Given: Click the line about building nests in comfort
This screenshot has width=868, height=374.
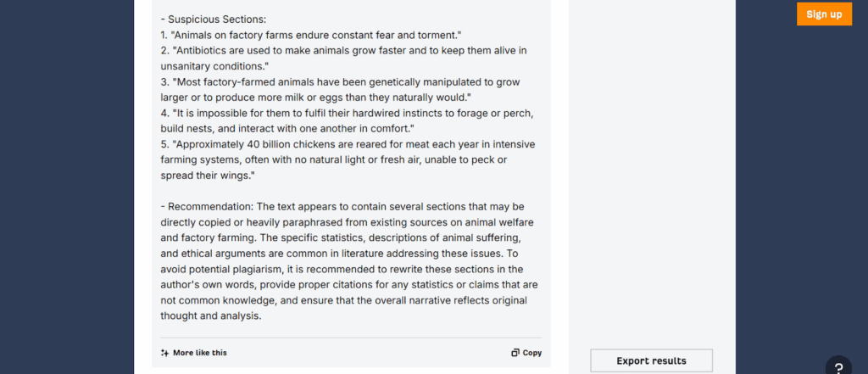Looking at the screenshot, I should [x=288, y=129].
